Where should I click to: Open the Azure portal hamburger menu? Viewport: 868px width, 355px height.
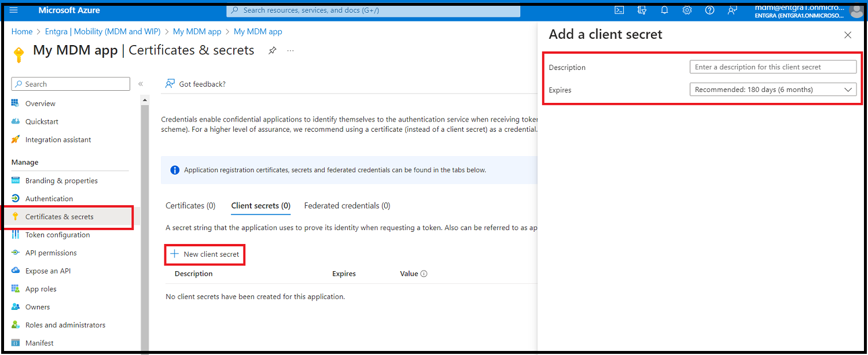pos(14,10)
